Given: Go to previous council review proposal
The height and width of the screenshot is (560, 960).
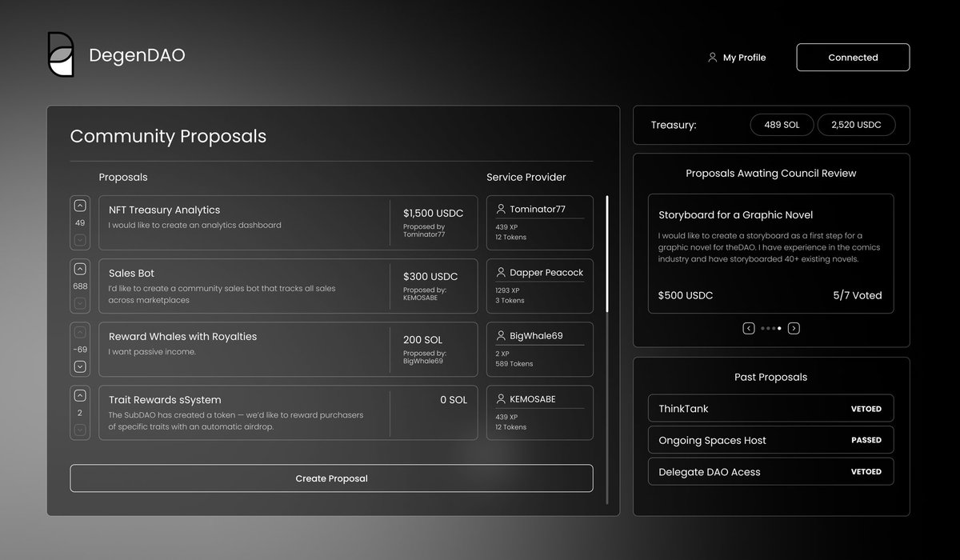Looking at the screenshot, I should [749, 328].
